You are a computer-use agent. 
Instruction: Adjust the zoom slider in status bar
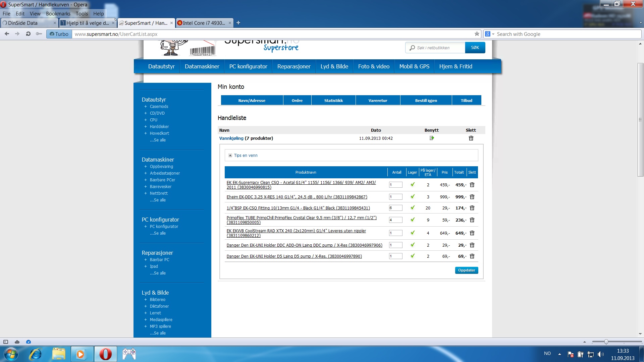[606, 342]
